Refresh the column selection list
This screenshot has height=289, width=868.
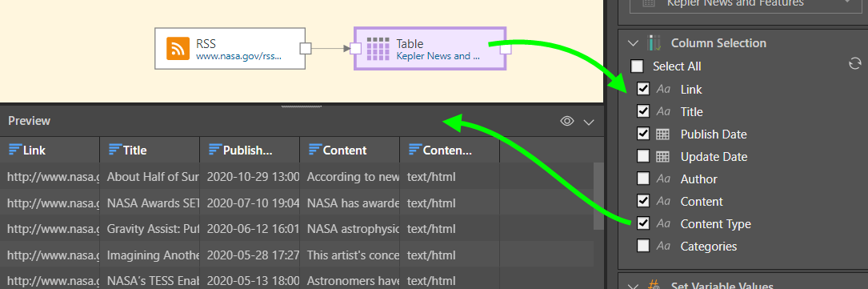(x=854, y=64)
